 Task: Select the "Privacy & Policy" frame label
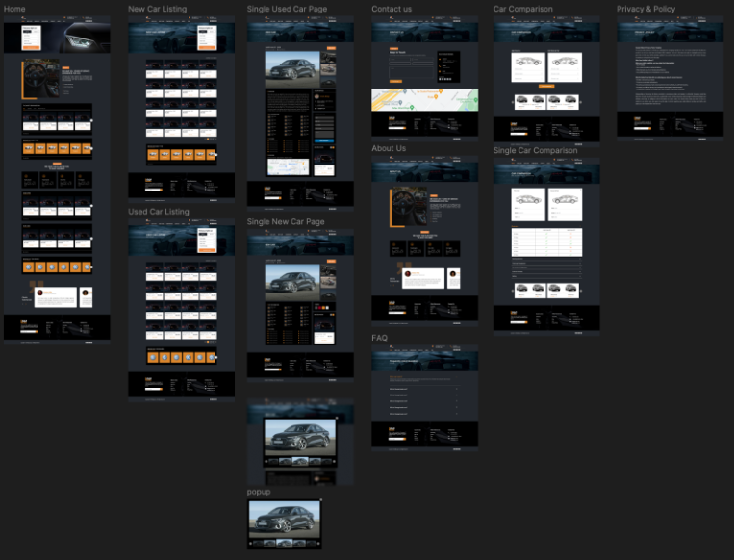click(645, 9)
